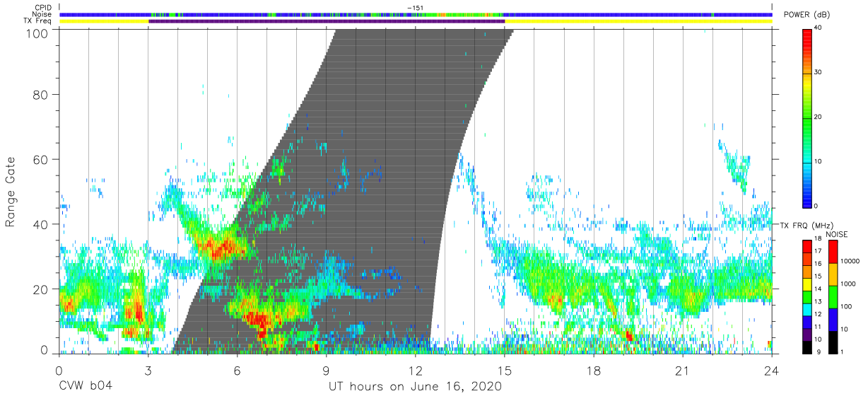Screen dimensions: 868x401
Task: Click the UT hours on June 16, 2020 title
Action: [x=415, y=387]
